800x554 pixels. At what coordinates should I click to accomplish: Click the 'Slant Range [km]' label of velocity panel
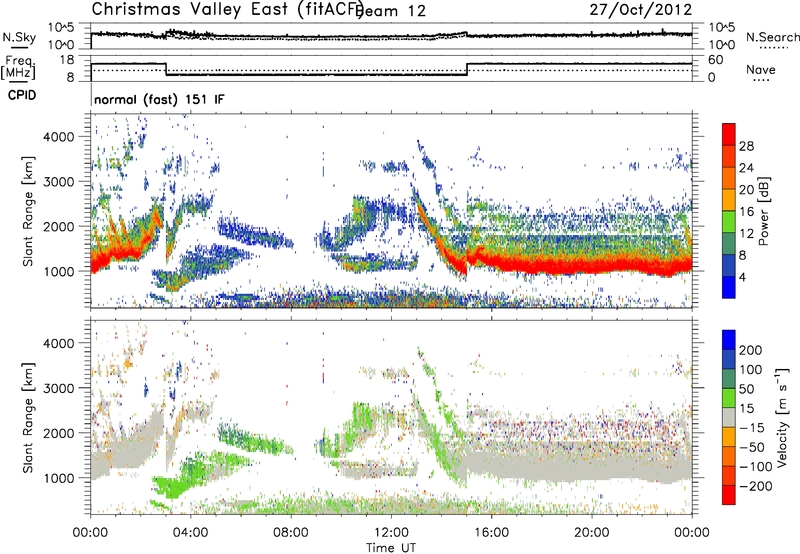pos(28,418)
